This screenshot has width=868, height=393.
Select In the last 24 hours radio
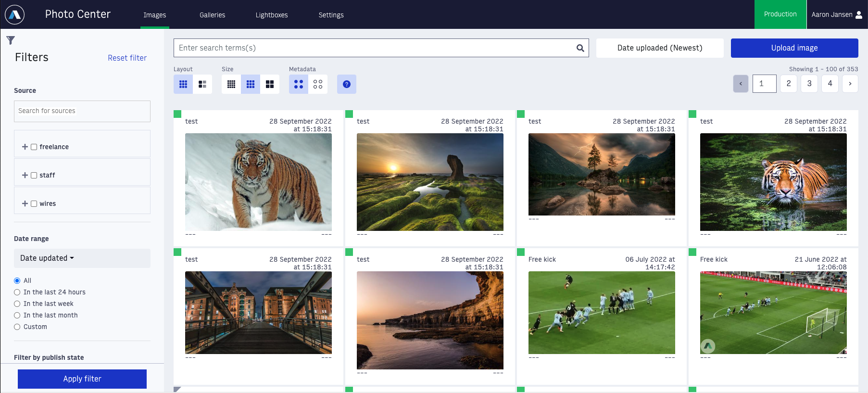click(x=17, y=292)
